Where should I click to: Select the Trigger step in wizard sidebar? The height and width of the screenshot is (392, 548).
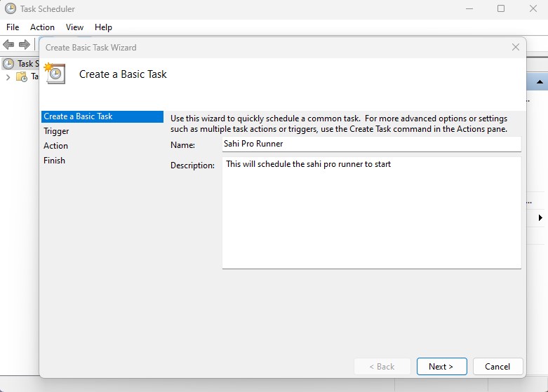coord(56,131)
